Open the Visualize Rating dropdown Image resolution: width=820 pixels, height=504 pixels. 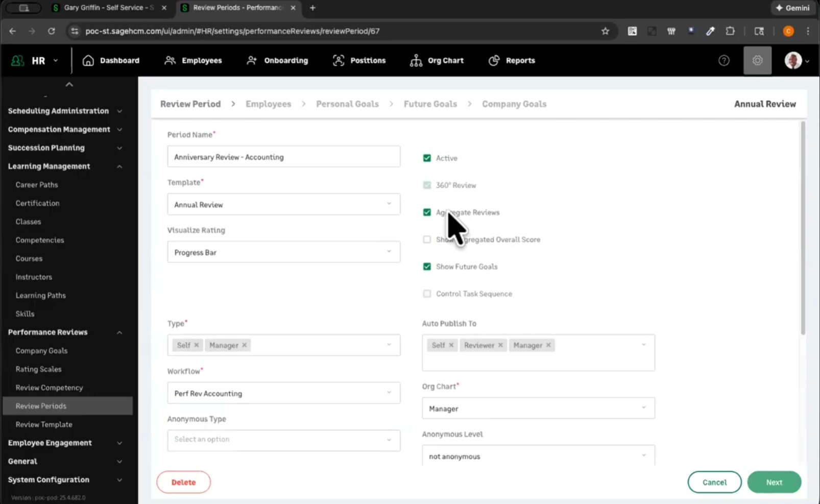(x=284, y=252)
